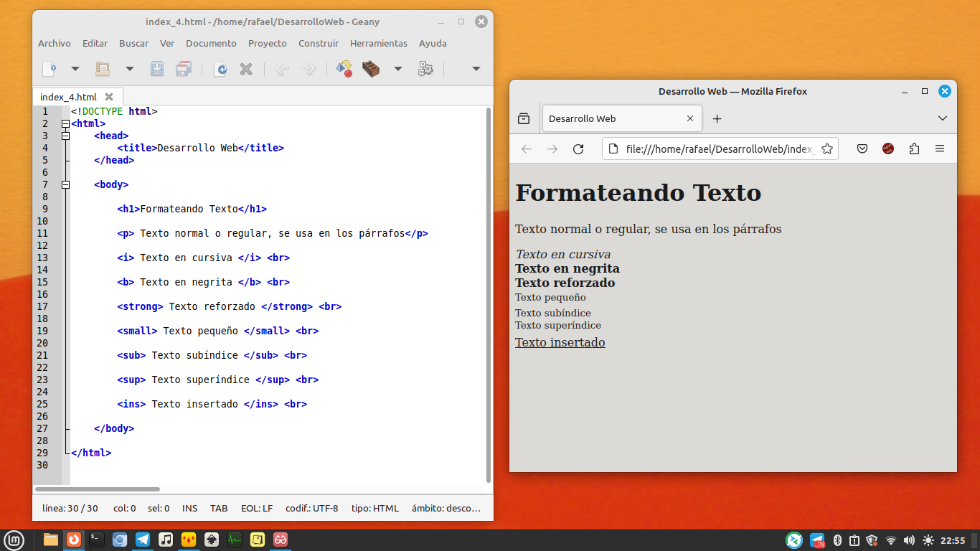
Task: Click the Reload file icon in Geany
Action: point(220,69)
